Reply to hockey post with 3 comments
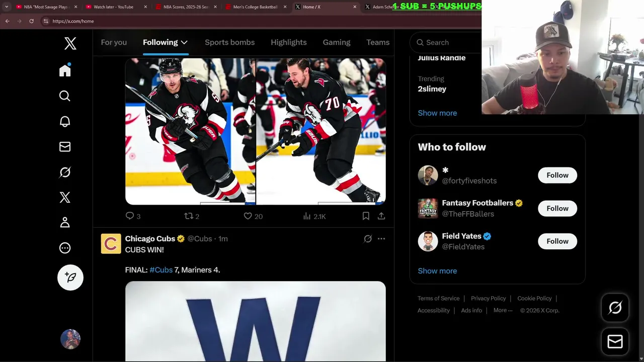The width and height of the screenshot is (644, 362). point(133,216)
